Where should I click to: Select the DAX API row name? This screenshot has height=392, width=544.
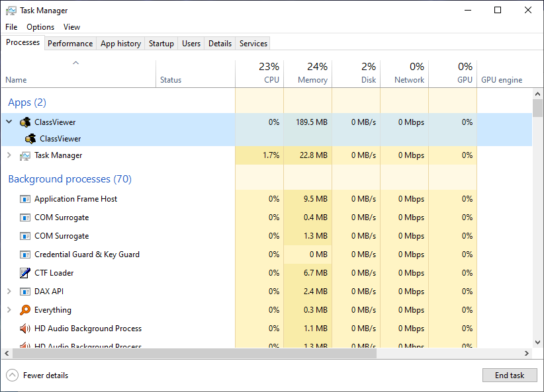tap(49, 292)
